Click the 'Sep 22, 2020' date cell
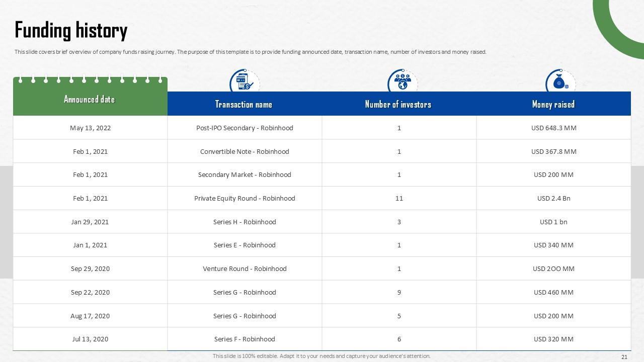 pyautogui.click(x=90, y=292)
